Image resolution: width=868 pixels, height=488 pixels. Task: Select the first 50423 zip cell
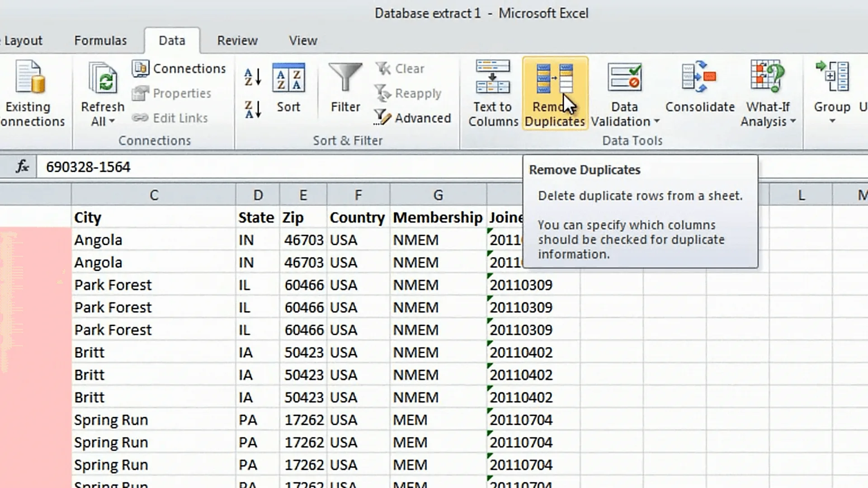pos(303,352)
